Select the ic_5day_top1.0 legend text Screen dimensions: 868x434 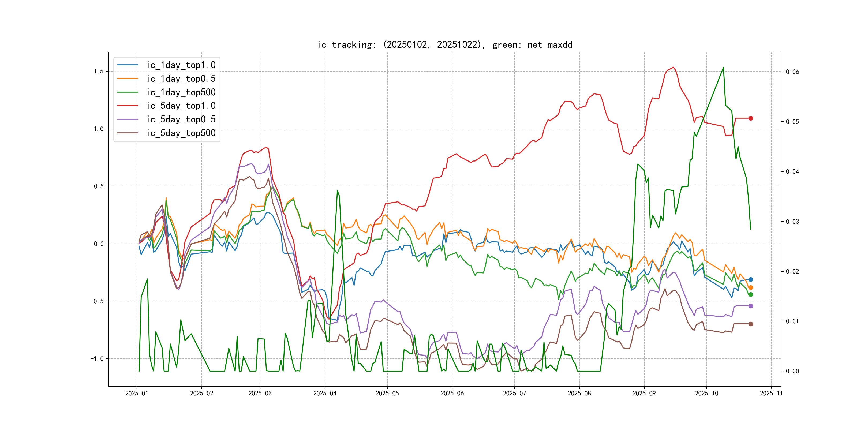(181, 106)
